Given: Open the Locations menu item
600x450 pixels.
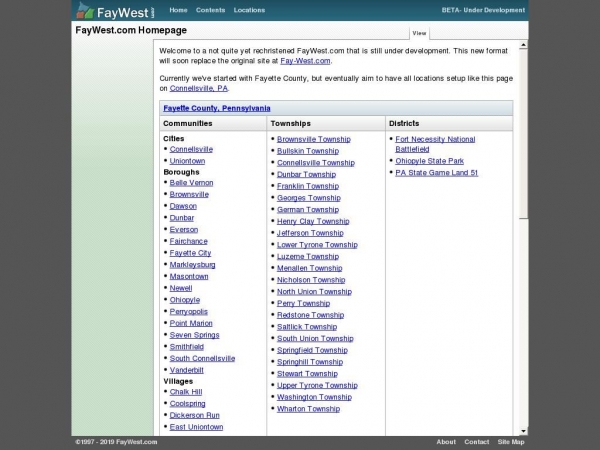Looking at the screenshot, I should (249, 10).
